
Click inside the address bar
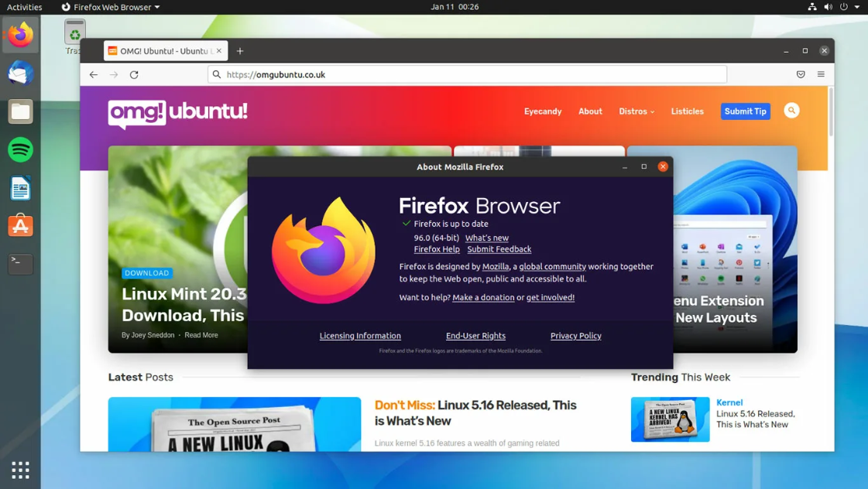[x=465, y=74]
